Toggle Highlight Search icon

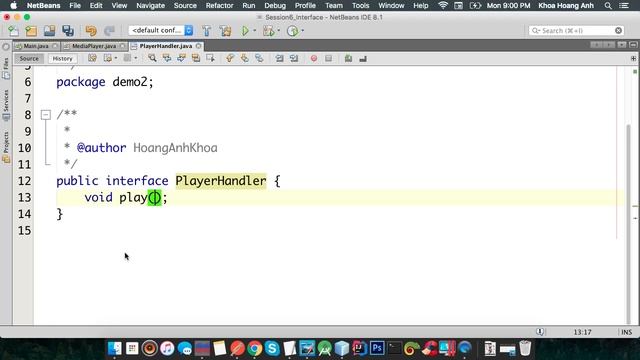[x=196, y=58]
